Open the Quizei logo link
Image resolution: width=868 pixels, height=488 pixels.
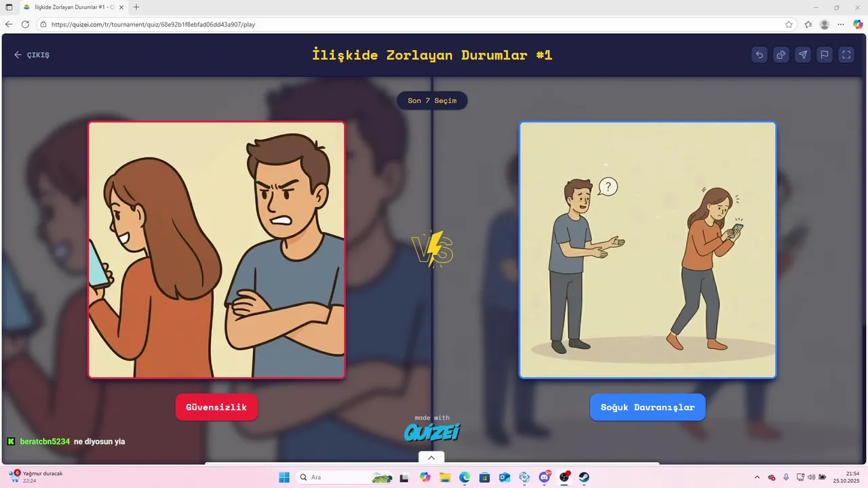pyautogui.click(x=432, y=431)
